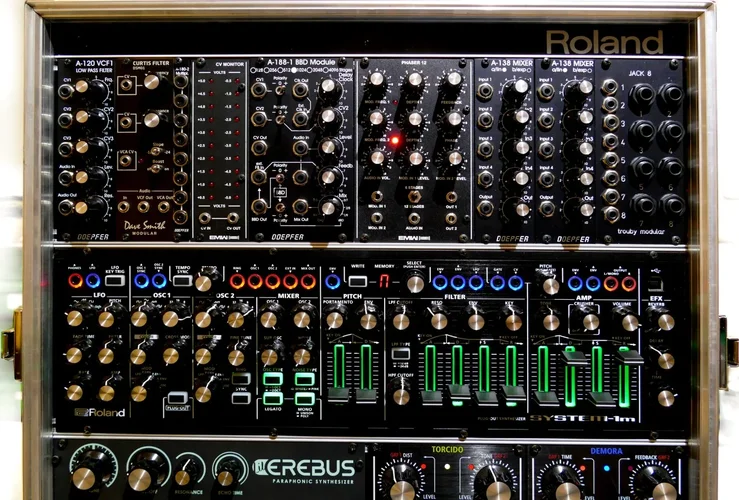The height and width of the screenshot is (500, 739).
Task: Click the Input 1 jack on first A-138 Mixer
Action: pos(485,91)
